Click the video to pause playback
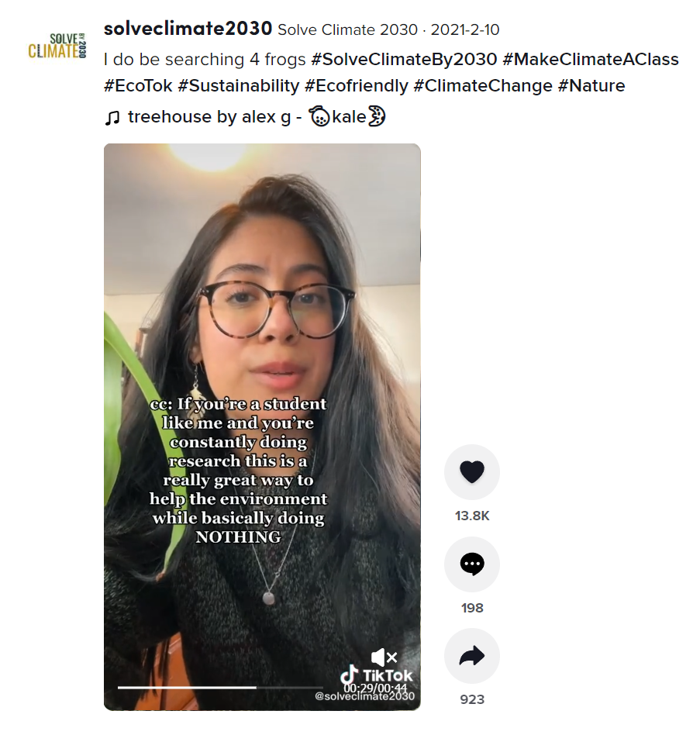The width and height of the screenshot is (700, 735). pos(262,426)
